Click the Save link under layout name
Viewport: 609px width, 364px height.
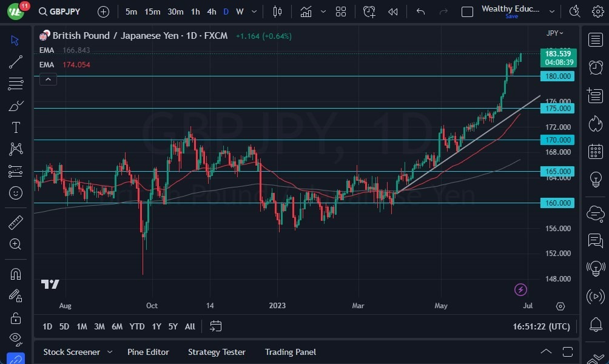511,16
